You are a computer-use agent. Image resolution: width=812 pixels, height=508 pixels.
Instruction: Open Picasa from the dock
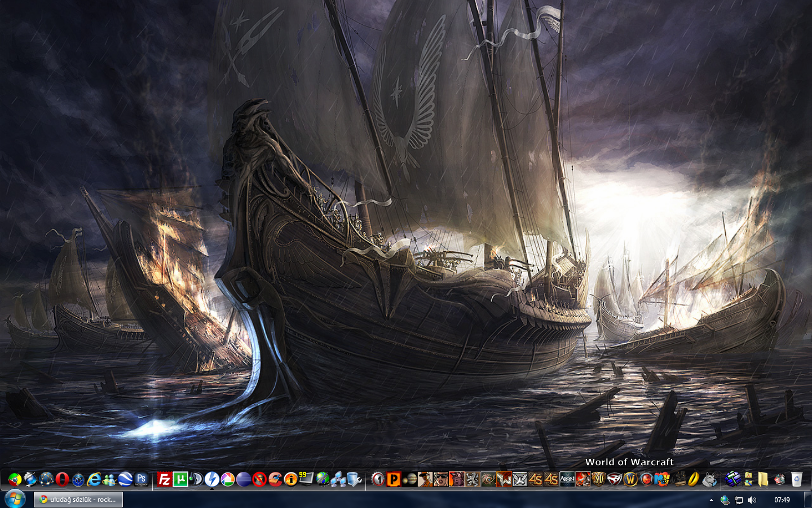click(227, 480)
